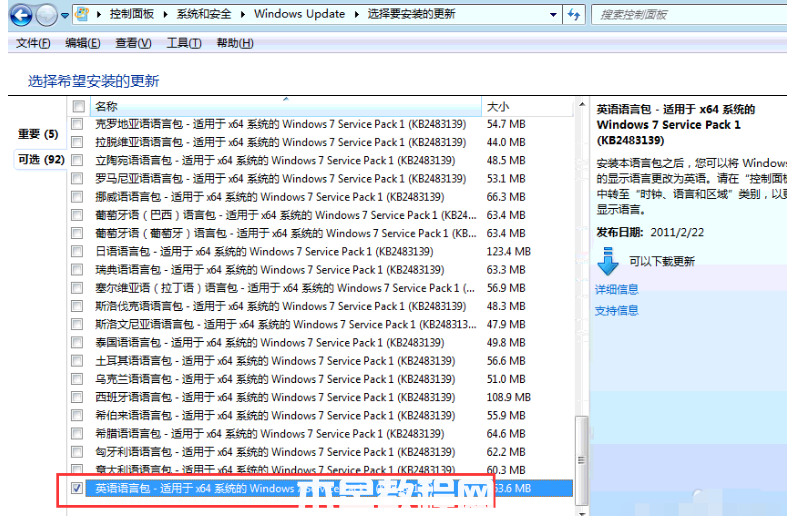Open the 文件(F) menu

[x=33, y=43]
